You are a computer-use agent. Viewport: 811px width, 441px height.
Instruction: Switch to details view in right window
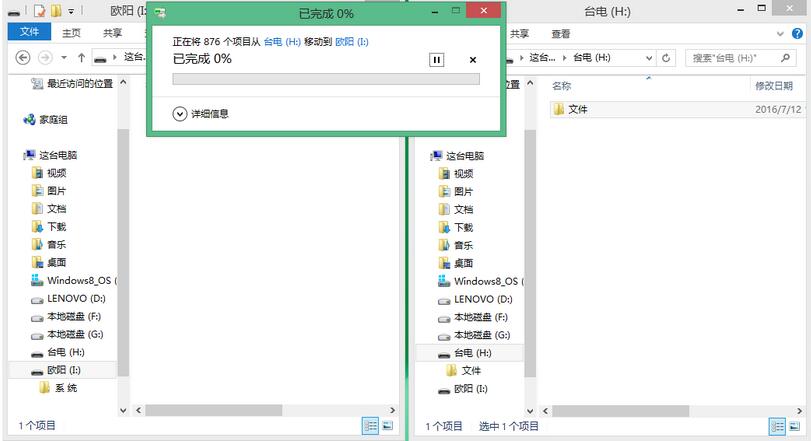[x=777, y=427]
